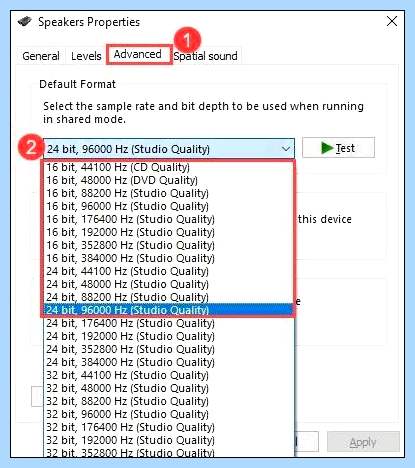Viewport: 415px width, 468px height.
Task: Pick 24 bit, 192000 Hz format
Action: pyautogui.click(x=169, y=336)
